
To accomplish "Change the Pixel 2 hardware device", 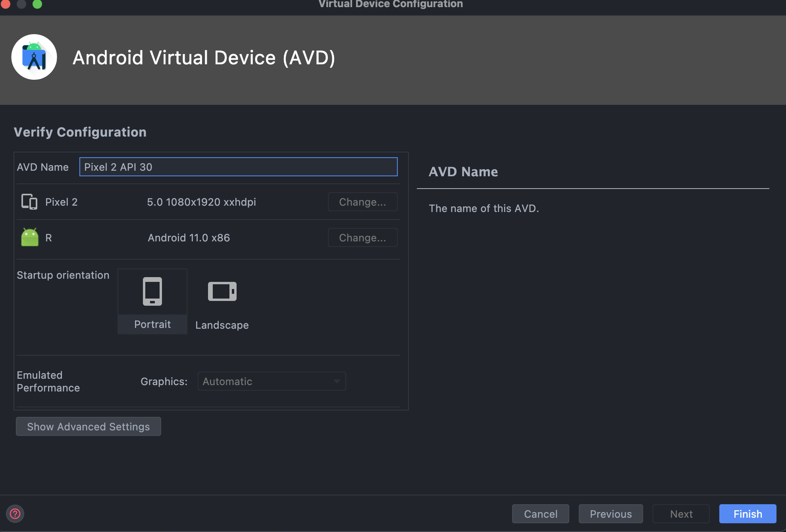I will coord(362,202).
